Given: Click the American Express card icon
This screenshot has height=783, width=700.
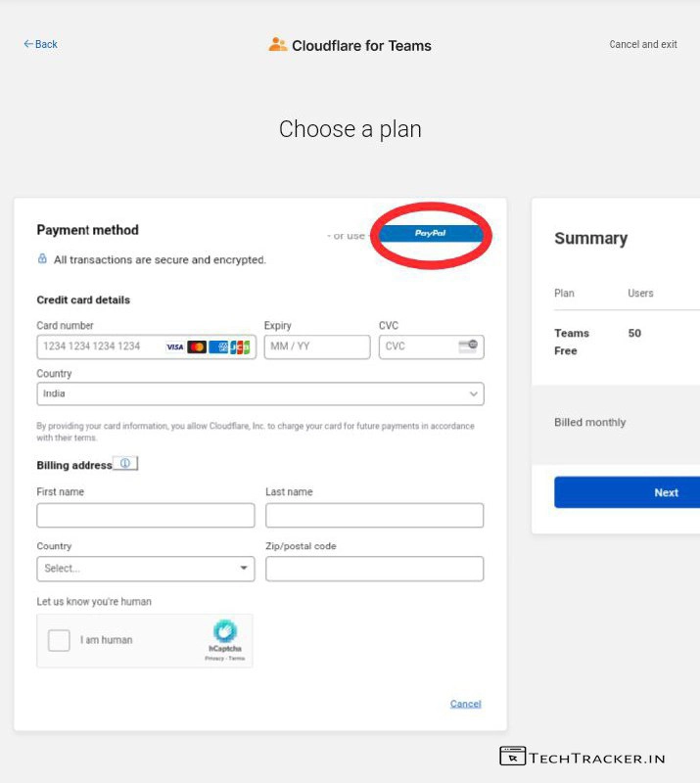Looking at the screenshot, I should (x=218, y=346).
